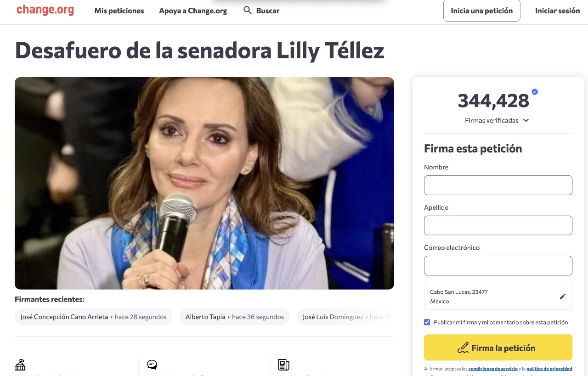Click the Inicia una petición button
This screenshot has width=588, height=376.
(482, 11)
